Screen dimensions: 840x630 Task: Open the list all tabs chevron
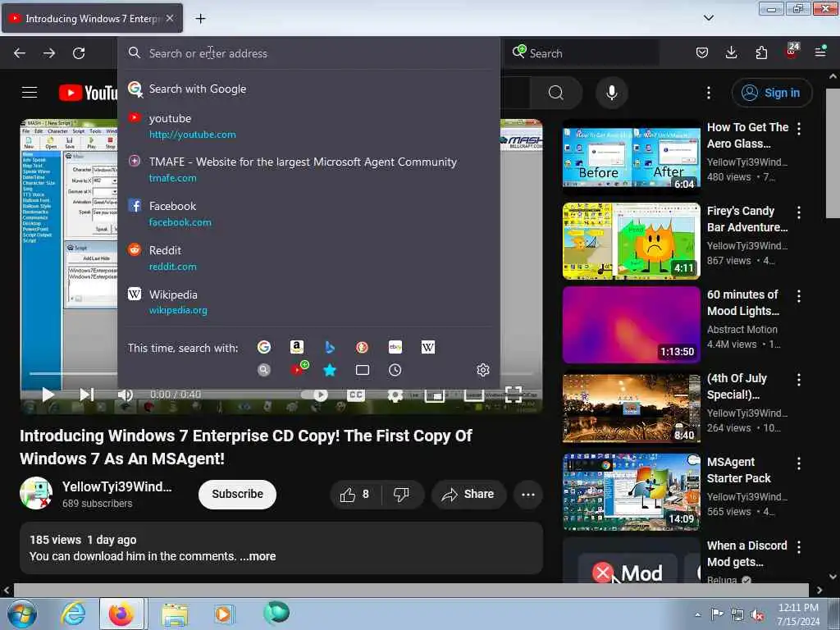pyautogui.click(x=708, y=18)
